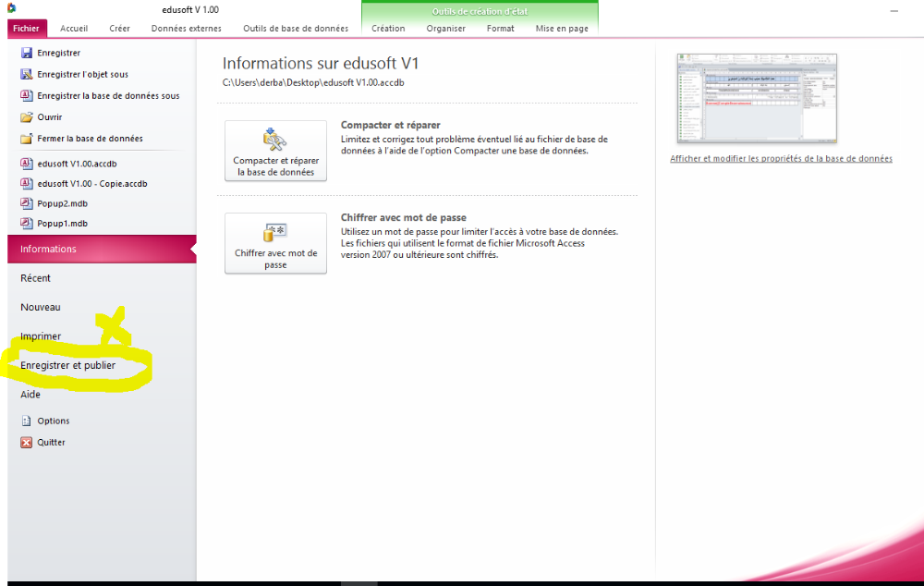The image size is (924, 586).
Task: Choose Fermer la base de données entry
Action: [x=91, y=139]
